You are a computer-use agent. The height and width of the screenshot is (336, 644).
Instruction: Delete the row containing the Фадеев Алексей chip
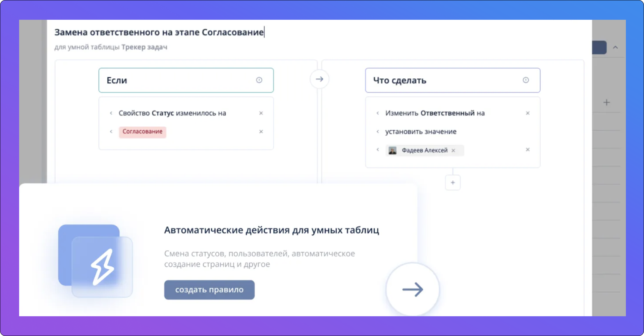[x=528, y=150]
